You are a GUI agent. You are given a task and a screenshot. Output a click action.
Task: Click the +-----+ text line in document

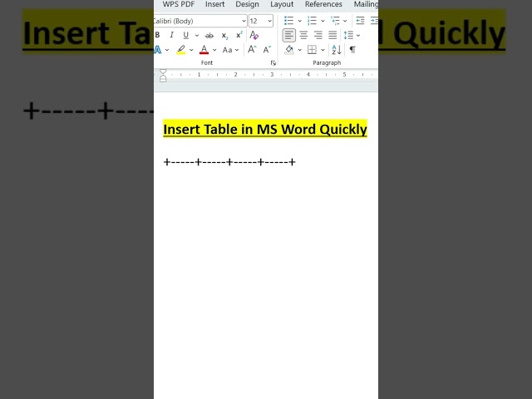pos(229,162)
